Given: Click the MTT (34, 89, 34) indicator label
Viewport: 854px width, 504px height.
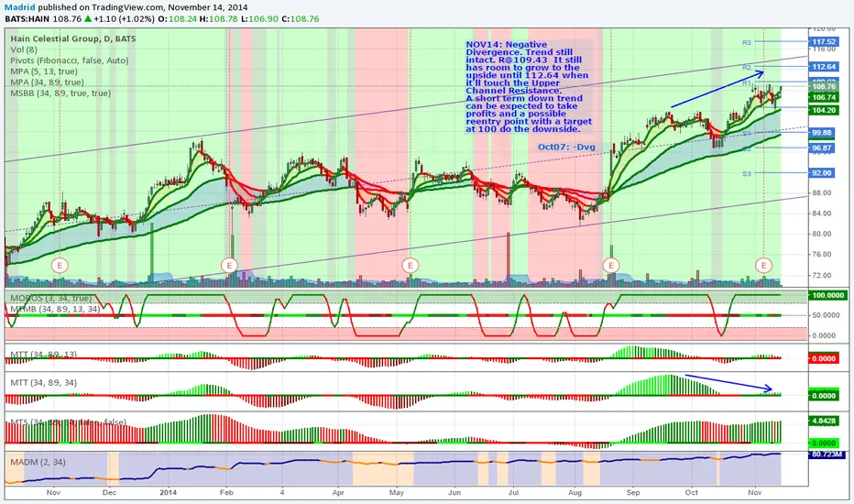Looking at the screenshot, I should (44, 382).
